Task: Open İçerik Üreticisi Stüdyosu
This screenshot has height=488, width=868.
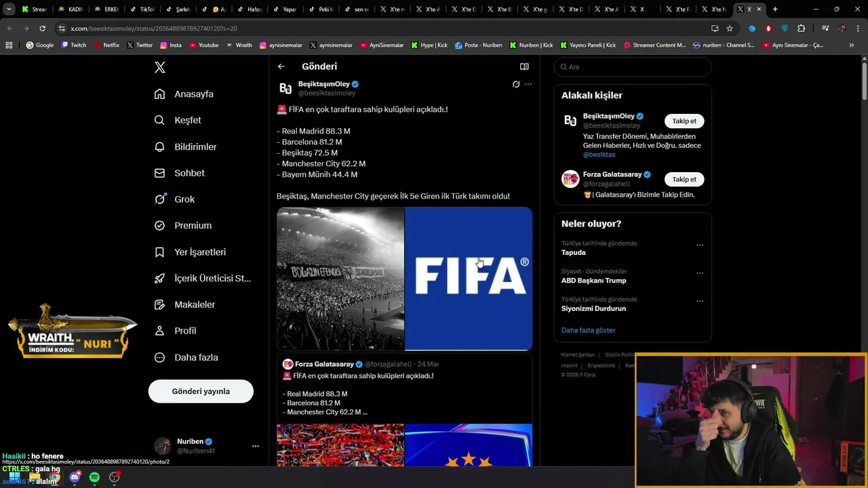Action: pyautogui.click(x=202, y=279)
